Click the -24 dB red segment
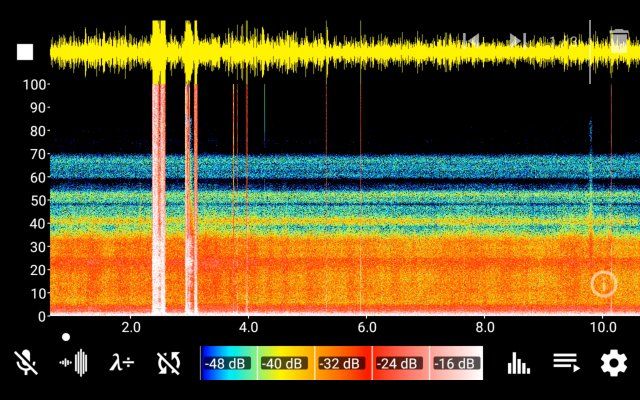This screenshot has height=400, width=640. click(400, 363)
